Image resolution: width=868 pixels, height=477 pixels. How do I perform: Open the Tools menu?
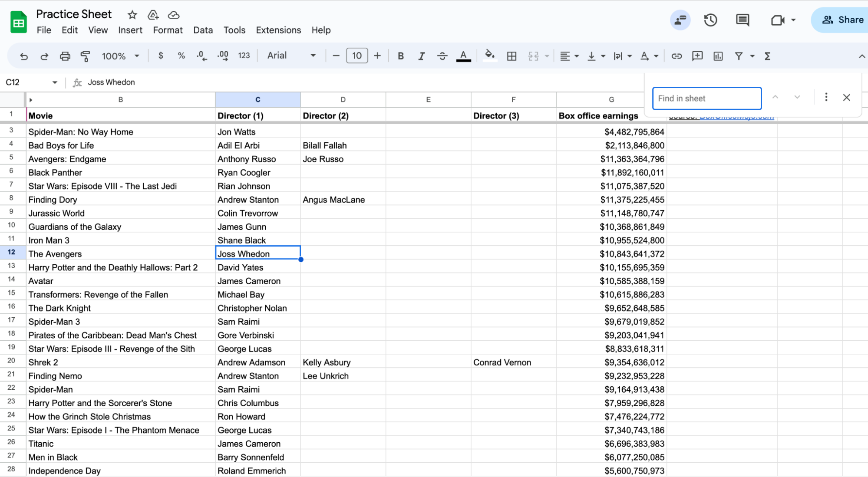234,30
